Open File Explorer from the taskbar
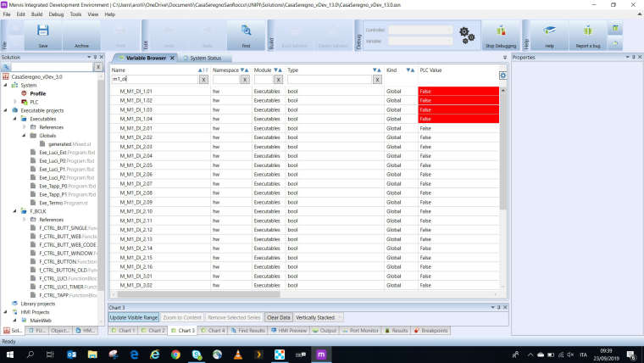Image resolution: width=644 pixels, height=363 pixels. coord(92,355)
